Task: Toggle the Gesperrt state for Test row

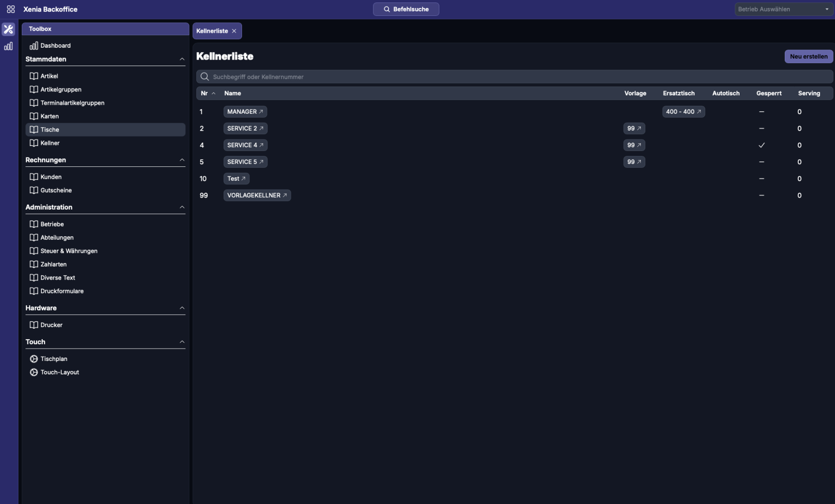Action: pos(761,179)
